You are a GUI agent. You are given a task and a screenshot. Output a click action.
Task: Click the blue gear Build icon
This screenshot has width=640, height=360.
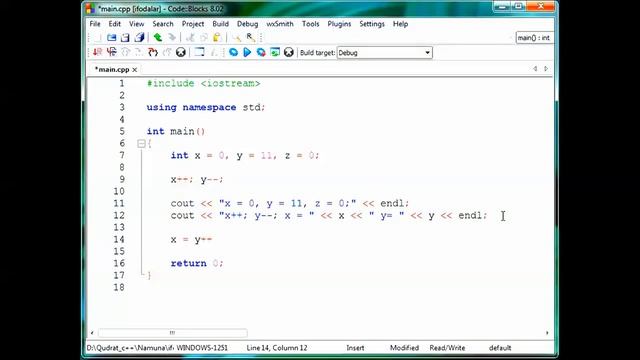[233, 52]
